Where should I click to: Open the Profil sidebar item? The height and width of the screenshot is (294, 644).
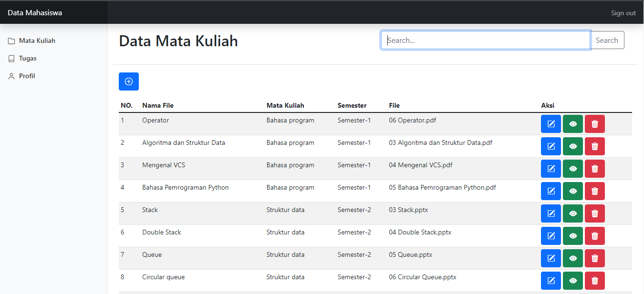(27, 76)
